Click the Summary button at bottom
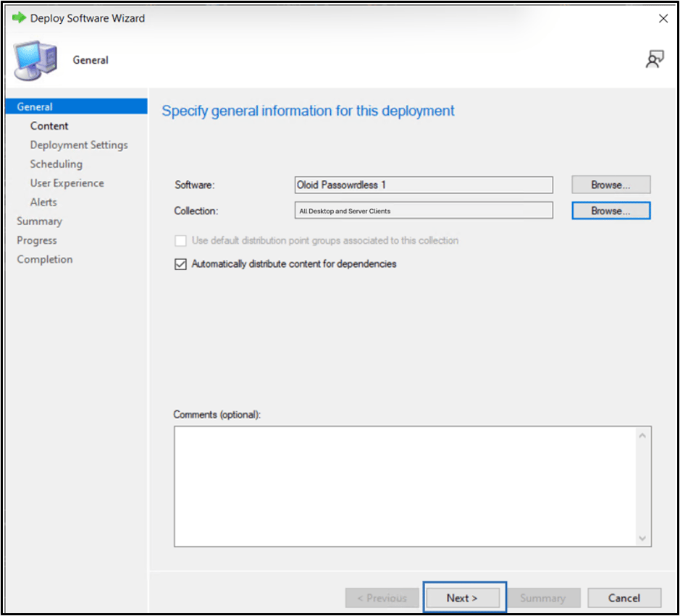This screenshot has width=680, height=616. [542, 598]
